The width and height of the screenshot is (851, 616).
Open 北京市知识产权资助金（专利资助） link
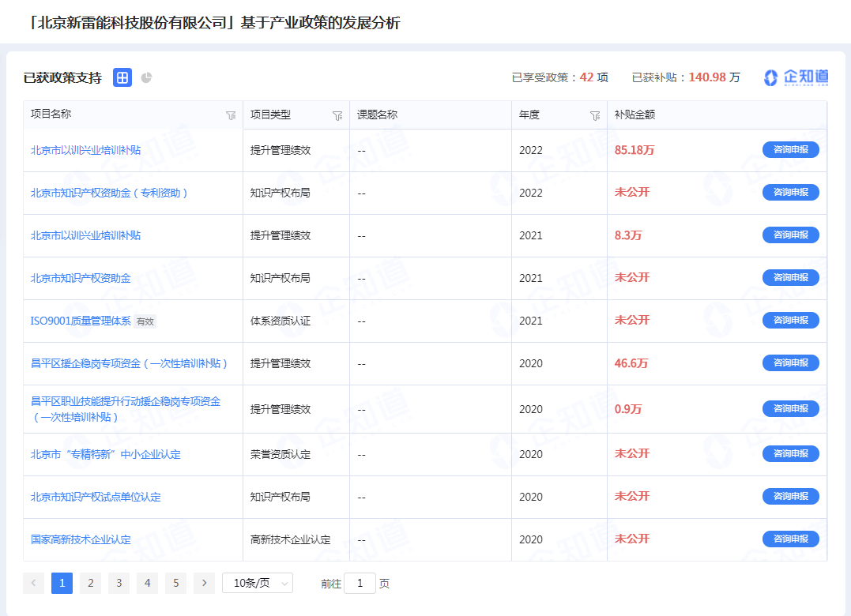click(x=110, y=193)
